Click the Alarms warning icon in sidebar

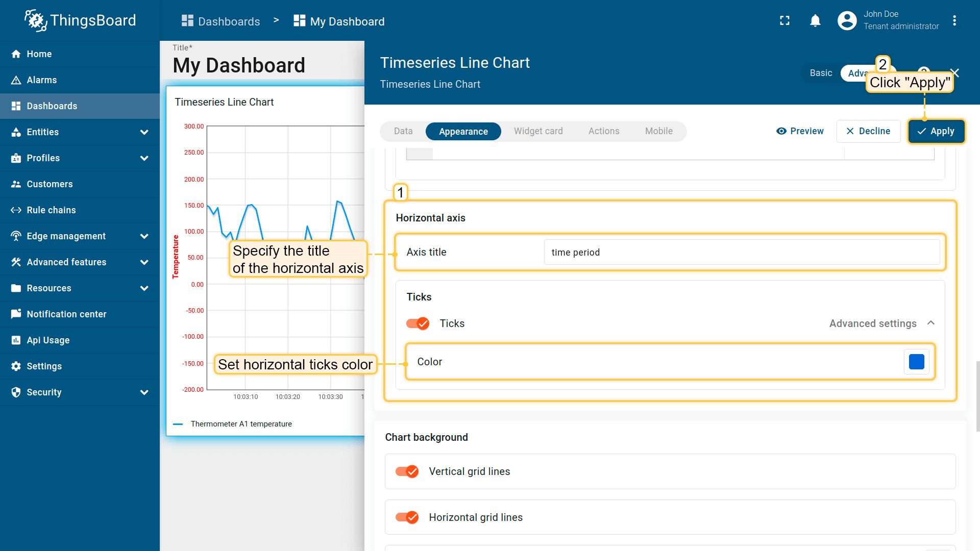(16, 80)
